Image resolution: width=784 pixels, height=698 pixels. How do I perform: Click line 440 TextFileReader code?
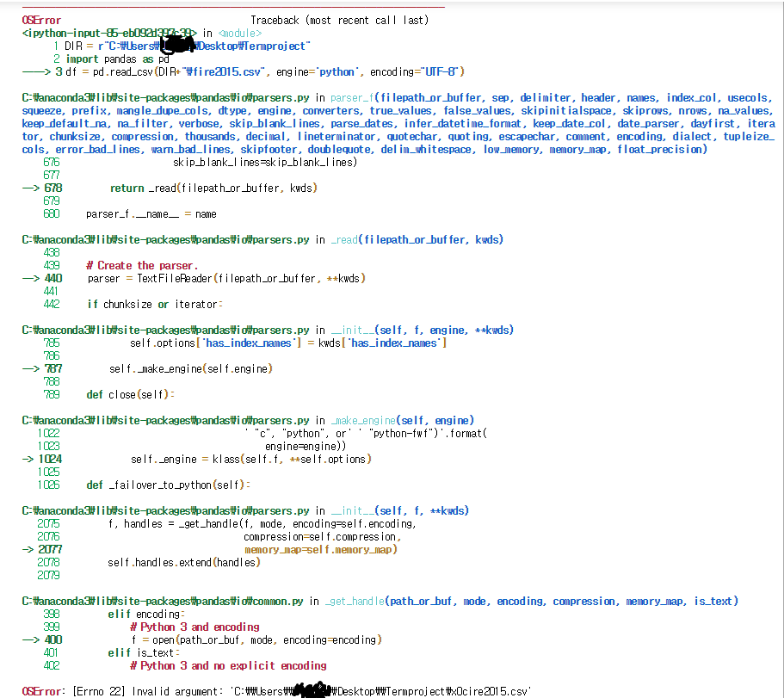pyautogui.click(x=226, y=279)
